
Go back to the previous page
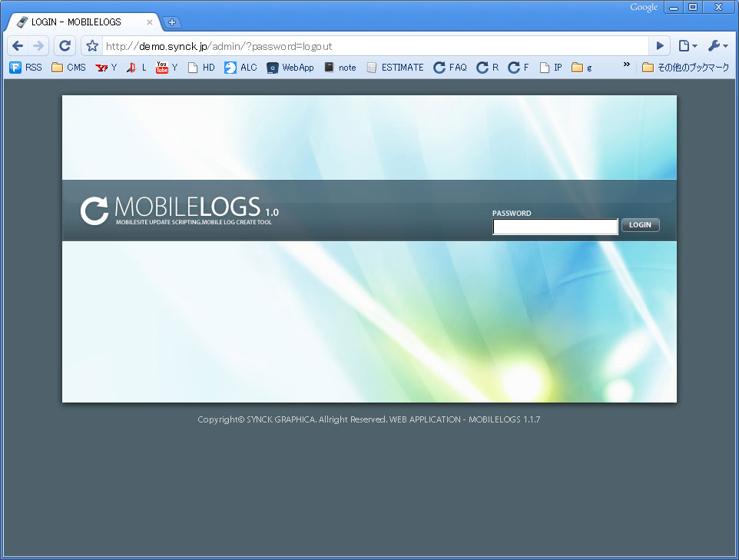(18, 46)
